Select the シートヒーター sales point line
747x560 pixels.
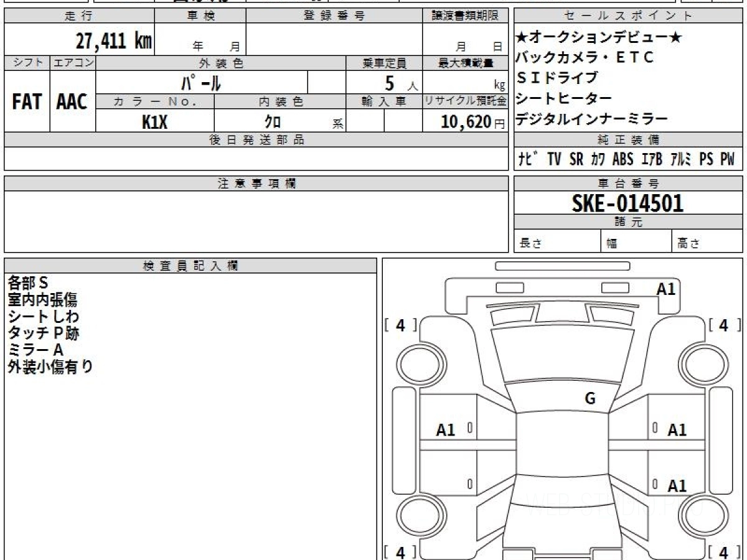(x=564, y=98)
